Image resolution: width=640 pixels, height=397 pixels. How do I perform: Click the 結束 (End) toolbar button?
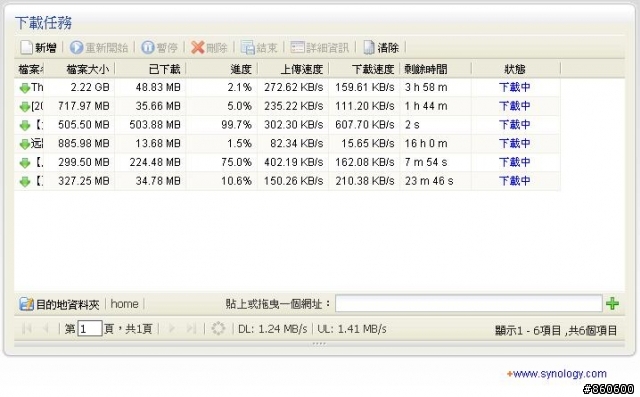click(259, 48)
